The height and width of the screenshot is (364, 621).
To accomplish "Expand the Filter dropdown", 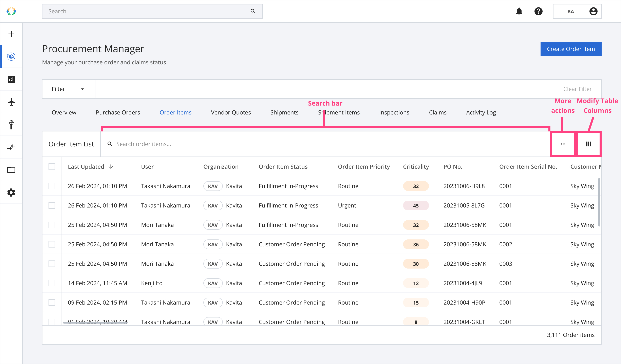I will [67, 89].
